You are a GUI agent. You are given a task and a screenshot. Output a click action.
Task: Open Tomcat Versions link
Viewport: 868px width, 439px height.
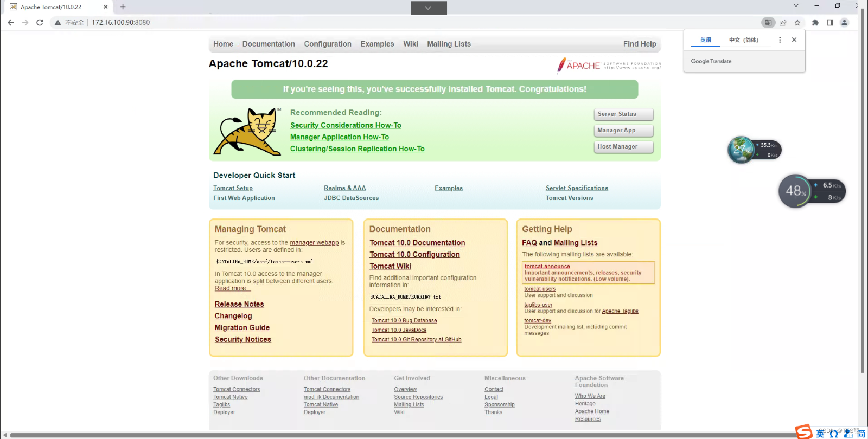[x=569, y=198]
